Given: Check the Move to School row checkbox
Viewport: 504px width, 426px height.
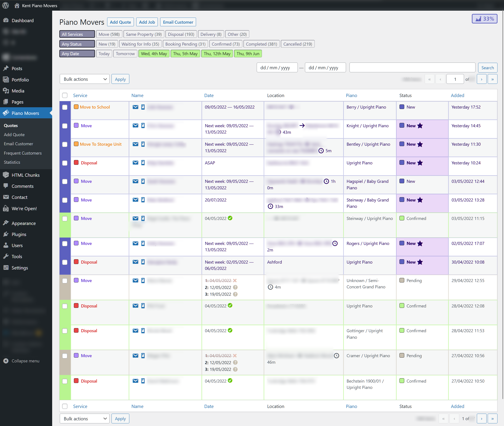Looking at the screenshot, I should point(65,107).
